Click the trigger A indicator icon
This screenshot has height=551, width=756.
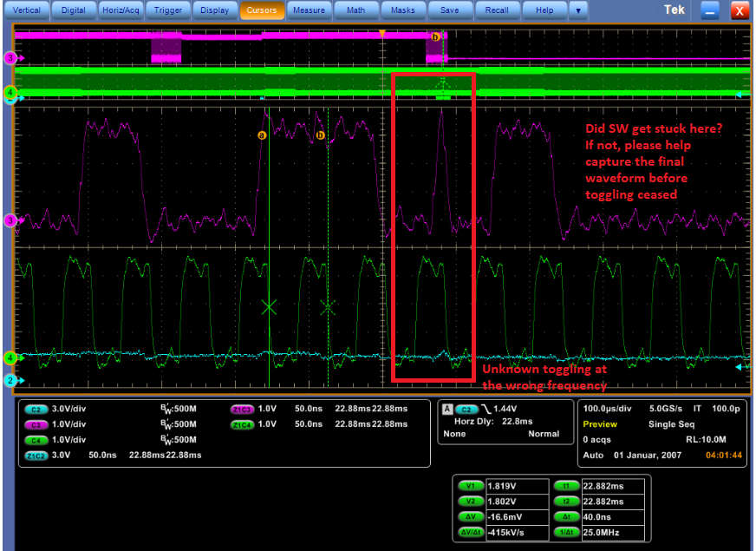(447, 408)
